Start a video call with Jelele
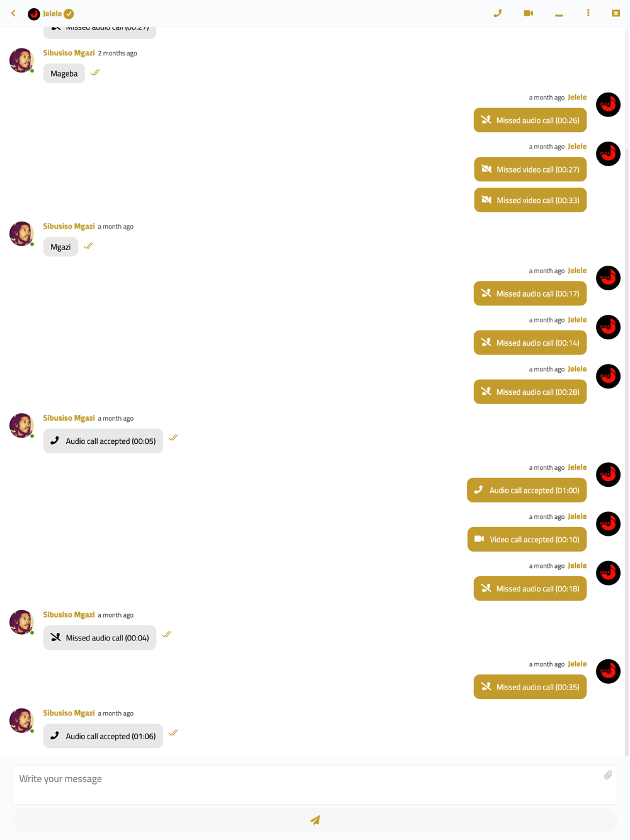630x840 pixels. 528,13
